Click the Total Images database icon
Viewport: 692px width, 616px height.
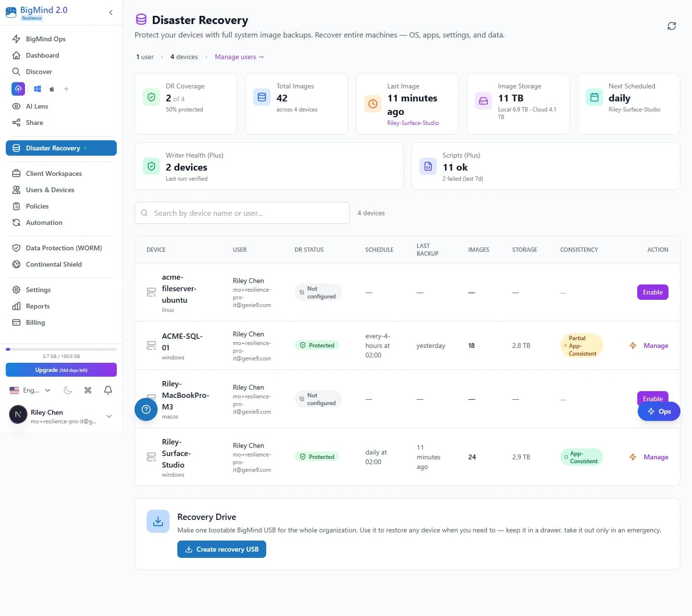click(262, 97)
